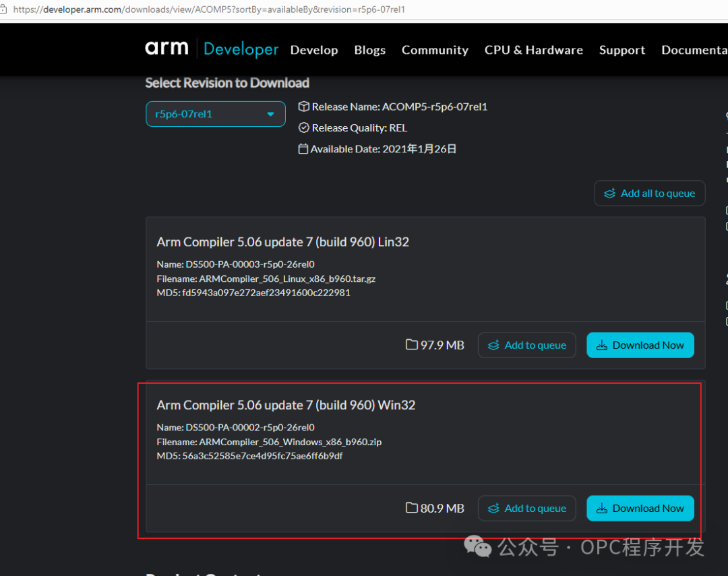The image size is (728, 576).
Task: Click the queue icon in Lin32 Add to queue
Action: coord(493,345)
